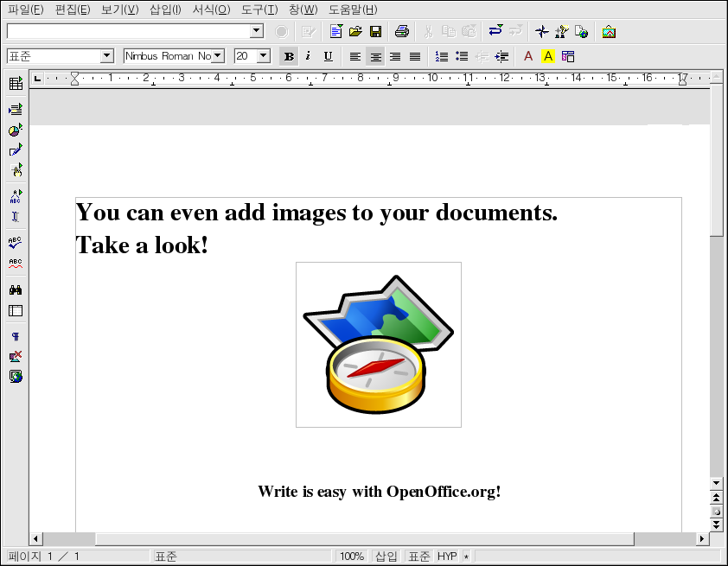The image size is (728, 566).
Task: Open the 파일(F) menu
Action: (25, 10)
